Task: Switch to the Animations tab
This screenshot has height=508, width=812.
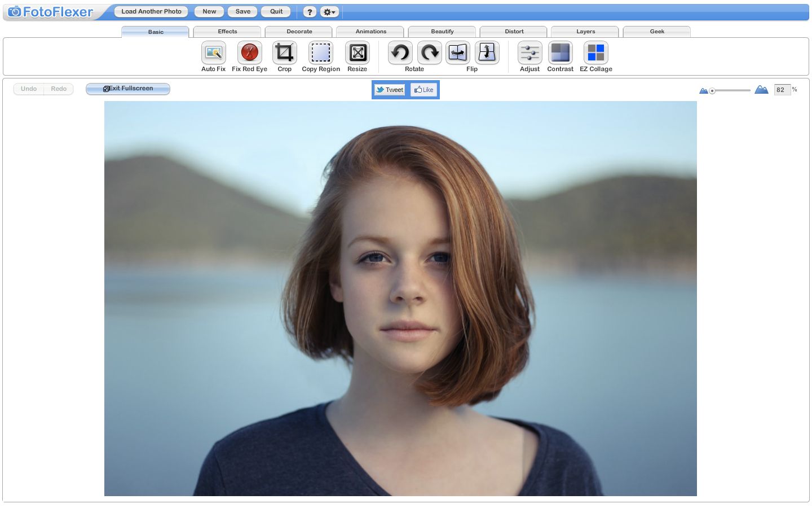Action: coord(370,32)
